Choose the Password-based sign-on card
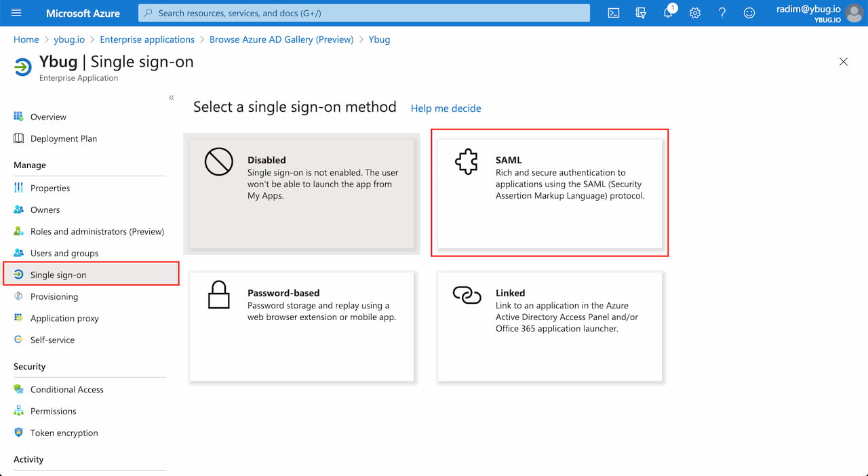 click(302, 327)
